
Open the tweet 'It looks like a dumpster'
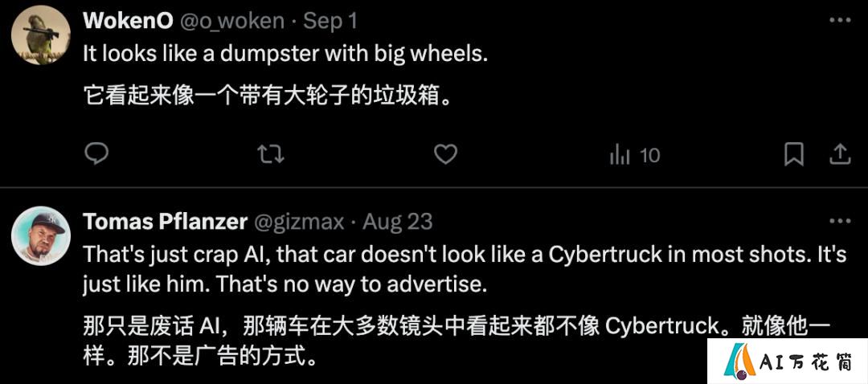pyautogui.click(x=285, y=55)
